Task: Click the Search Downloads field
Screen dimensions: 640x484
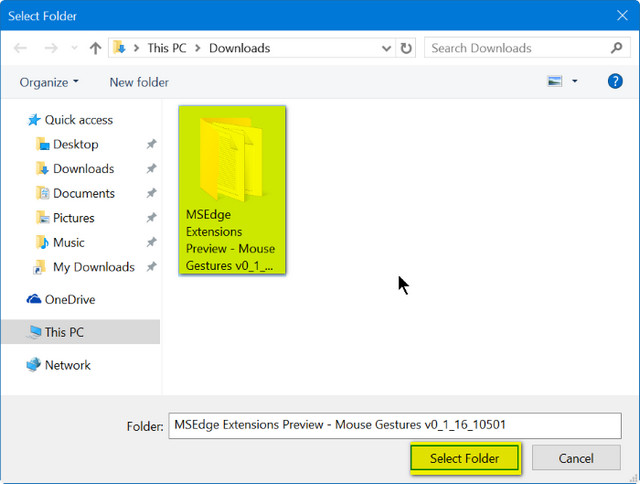Action: coord(527,48)
